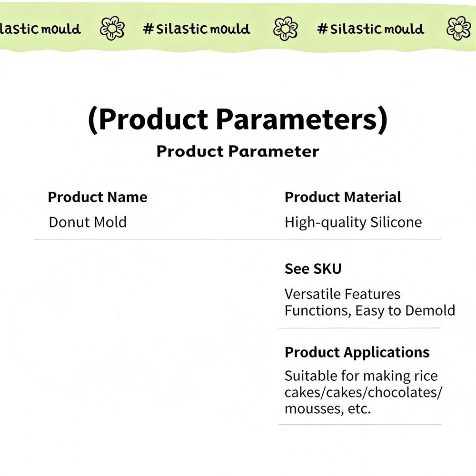Select the Product Name label

(x=98, y=197)
